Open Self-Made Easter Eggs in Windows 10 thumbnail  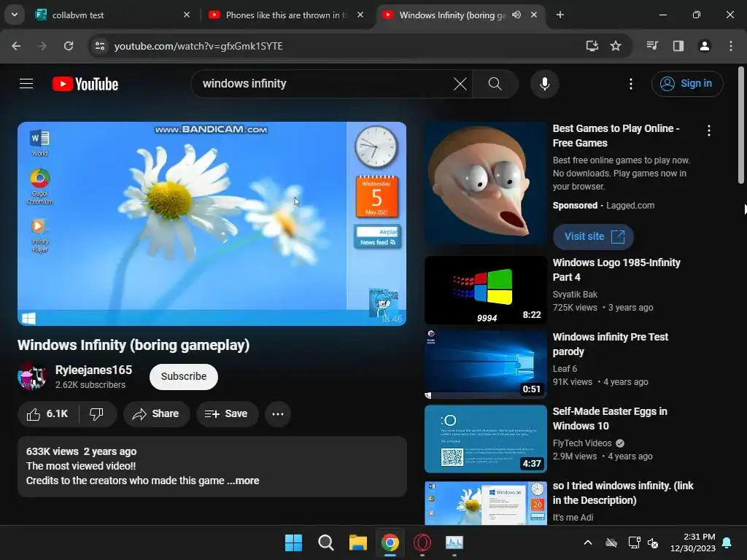(485, 438)
